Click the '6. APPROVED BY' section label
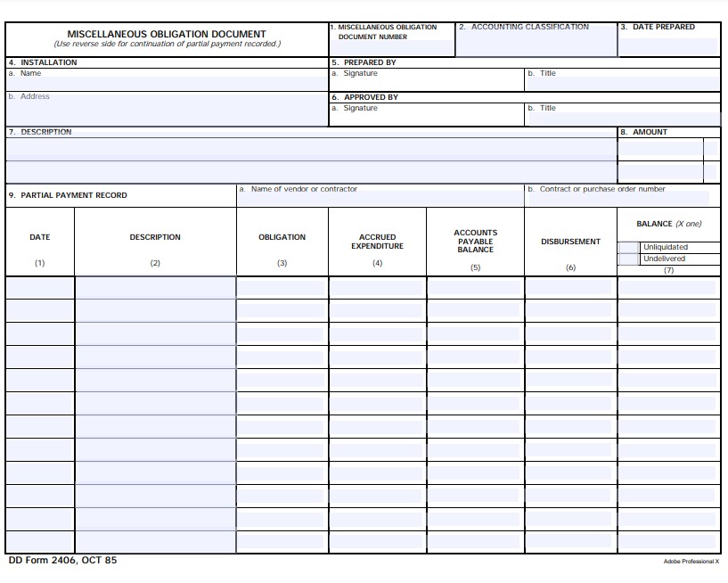The width and height of the screenshot is (728, 583). coord(365,97)
